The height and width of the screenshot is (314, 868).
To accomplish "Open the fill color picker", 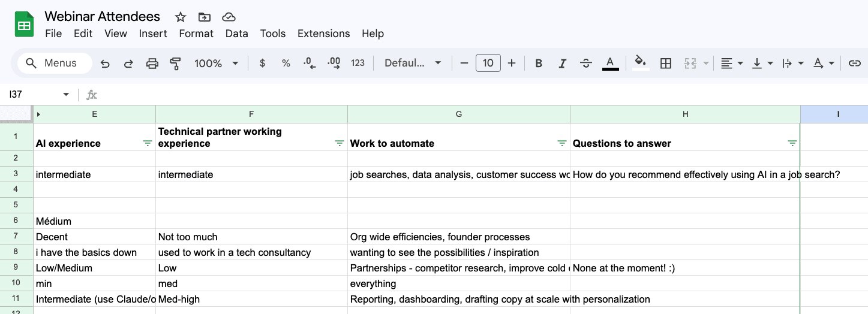I will pyautogui.click(x=641, y=64).
